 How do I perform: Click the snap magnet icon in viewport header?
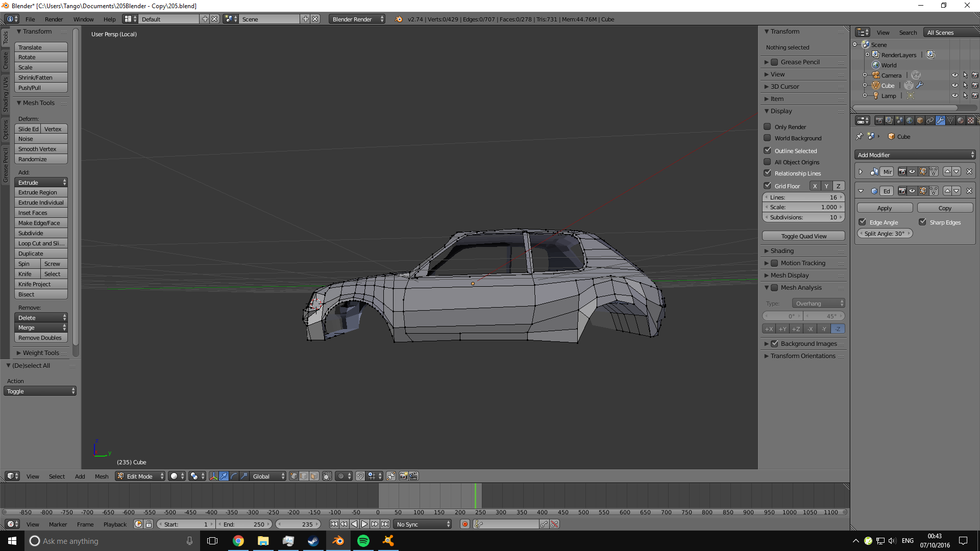pos(360,476)
